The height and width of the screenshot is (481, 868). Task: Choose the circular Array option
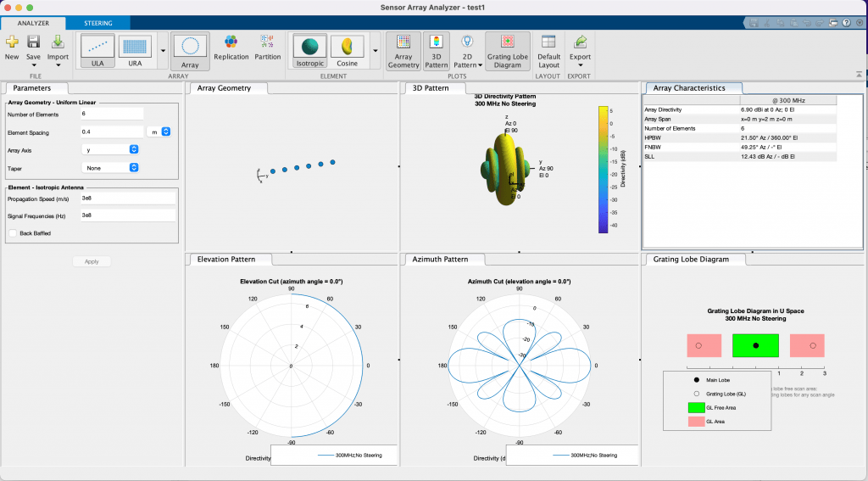click(x=190, y=51)
